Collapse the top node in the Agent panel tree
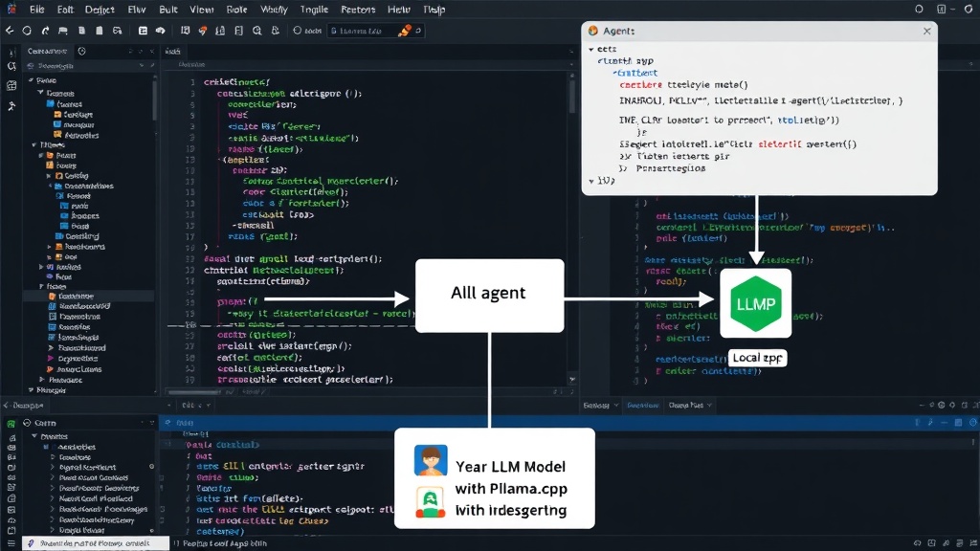 pos(591,49)
